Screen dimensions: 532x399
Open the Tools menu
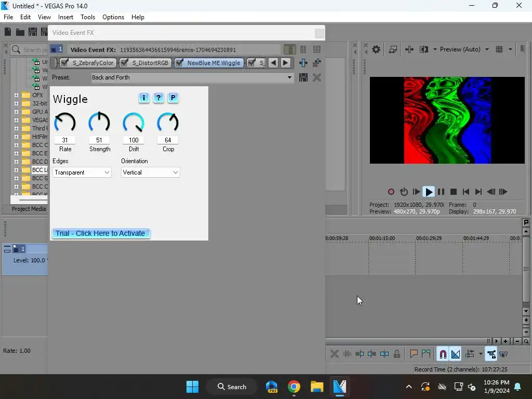(87, 17)
